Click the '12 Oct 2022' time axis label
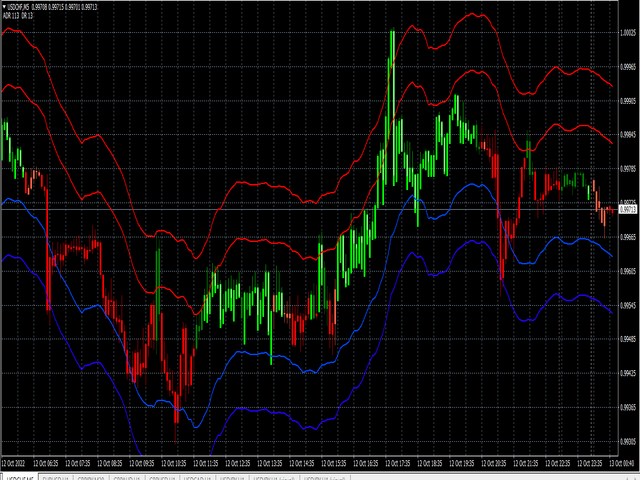This screenshot has height=480, width=640. 13,463
